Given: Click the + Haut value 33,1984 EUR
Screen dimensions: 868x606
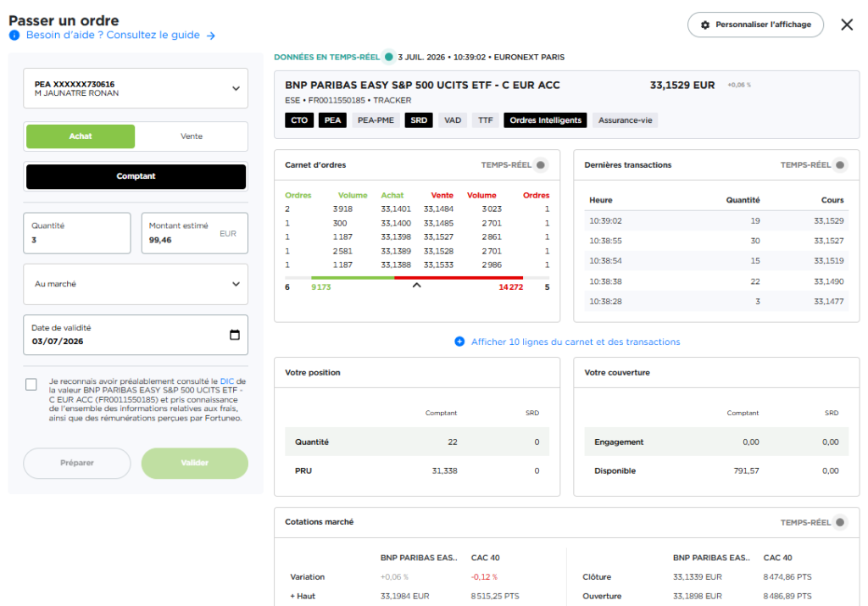Looking at the screenshot, I should [404, 597].
